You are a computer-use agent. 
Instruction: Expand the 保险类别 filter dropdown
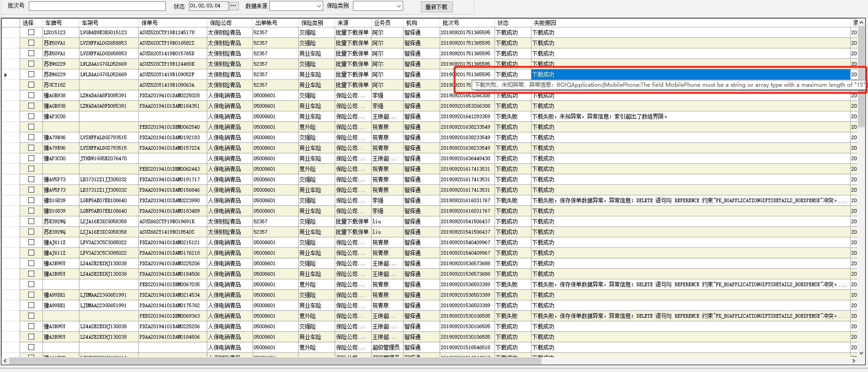399,6
